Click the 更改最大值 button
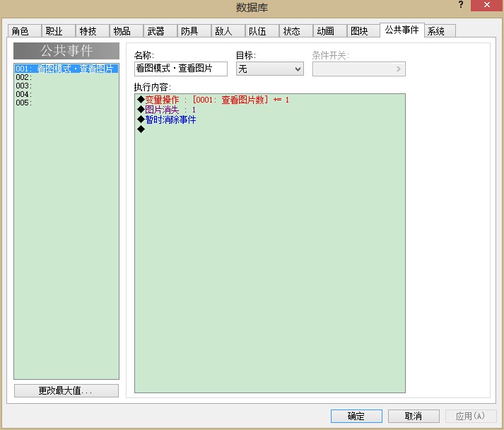 coord(66,390)
